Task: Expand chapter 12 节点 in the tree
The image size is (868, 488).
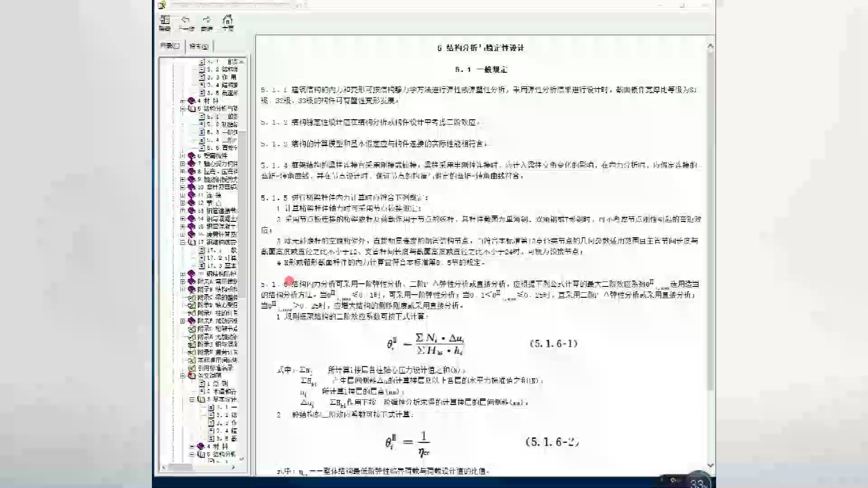Action: click(183, 203)
